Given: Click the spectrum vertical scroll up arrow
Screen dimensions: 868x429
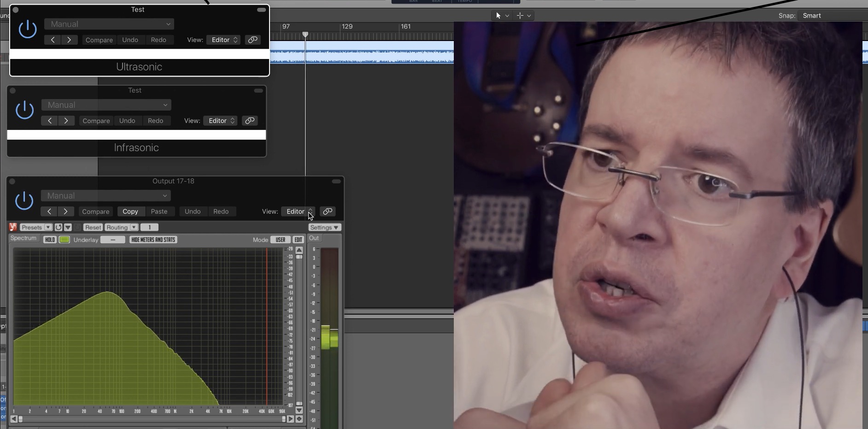Looking at the screenshot, I should click(x=299, y=250).
